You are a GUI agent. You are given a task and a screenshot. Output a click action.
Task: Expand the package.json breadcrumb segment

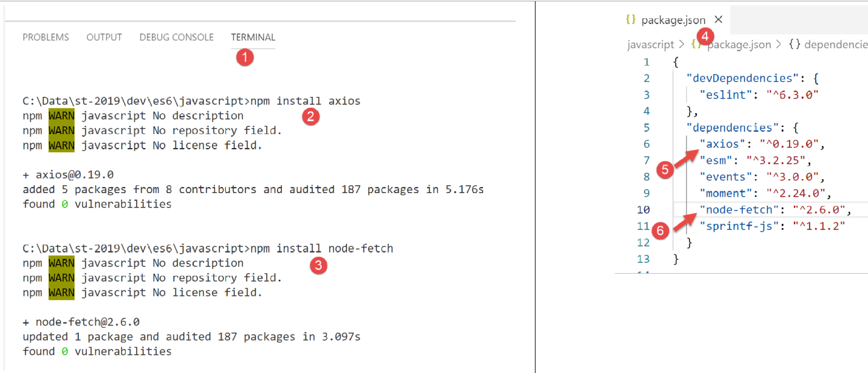(x=738, y=45)
